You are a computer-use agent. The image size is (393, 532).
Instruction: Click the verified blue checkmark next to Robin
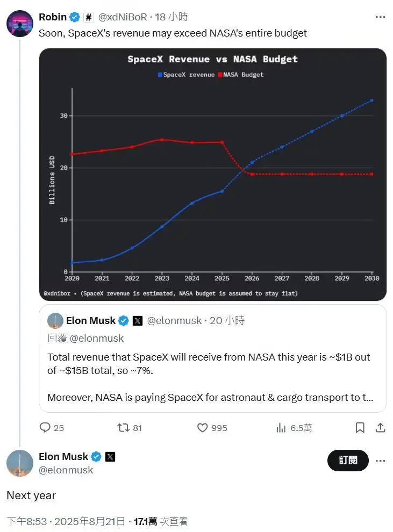click(75, 17)
